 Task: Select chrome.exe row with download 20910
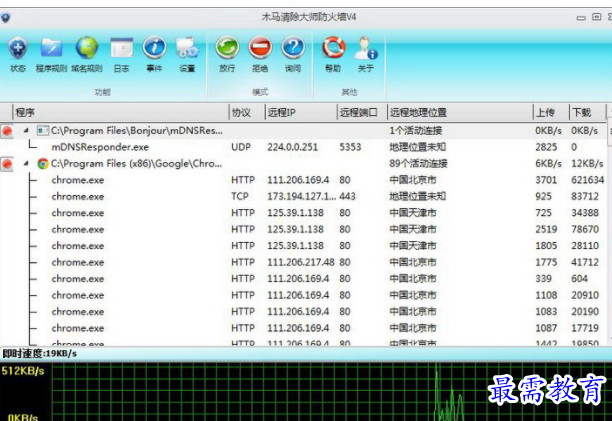tap(304, 295)
